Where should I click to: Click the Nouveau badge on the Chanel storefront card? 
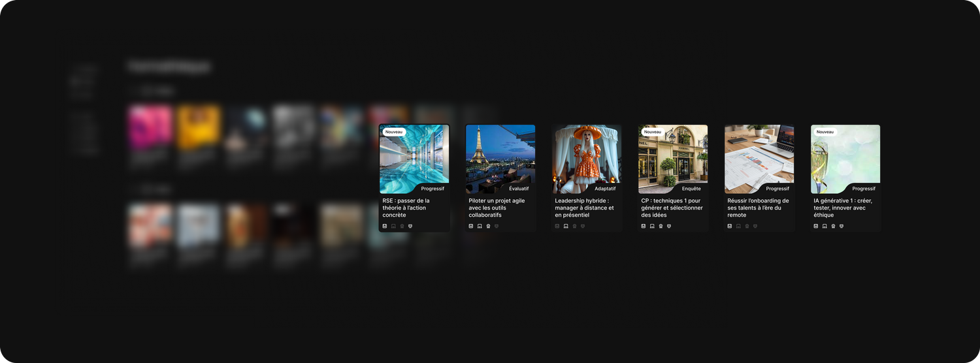tap(653, 132)
